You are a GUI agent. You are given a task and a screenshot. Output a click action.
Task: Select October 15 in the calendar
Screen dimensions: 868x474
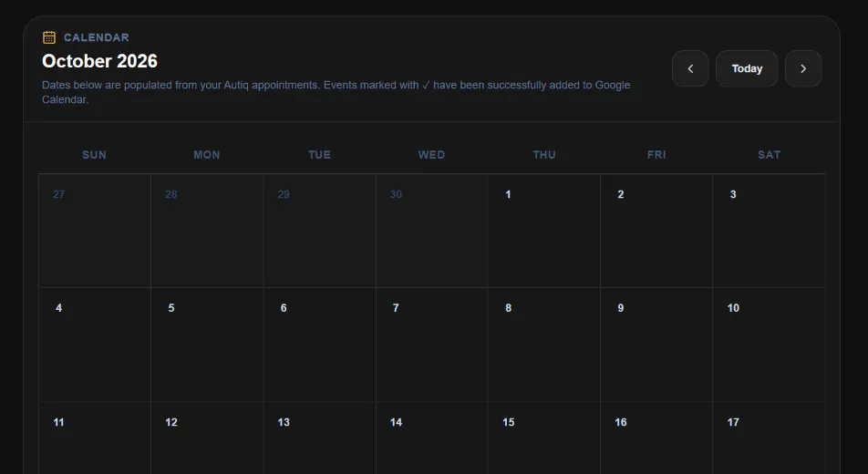tap(544, 438)
